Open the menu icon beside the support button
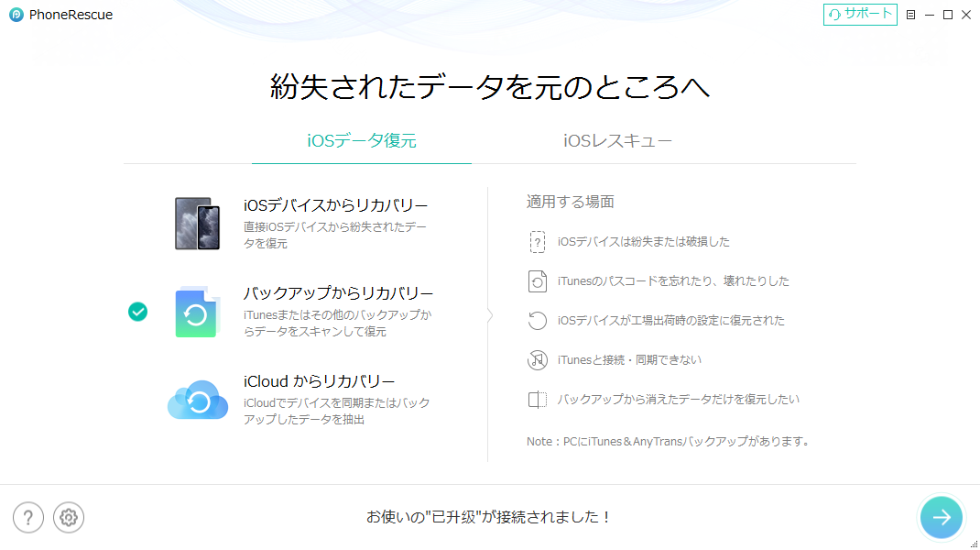The width and height of the screenshot is (980, 550). (910, 15)
